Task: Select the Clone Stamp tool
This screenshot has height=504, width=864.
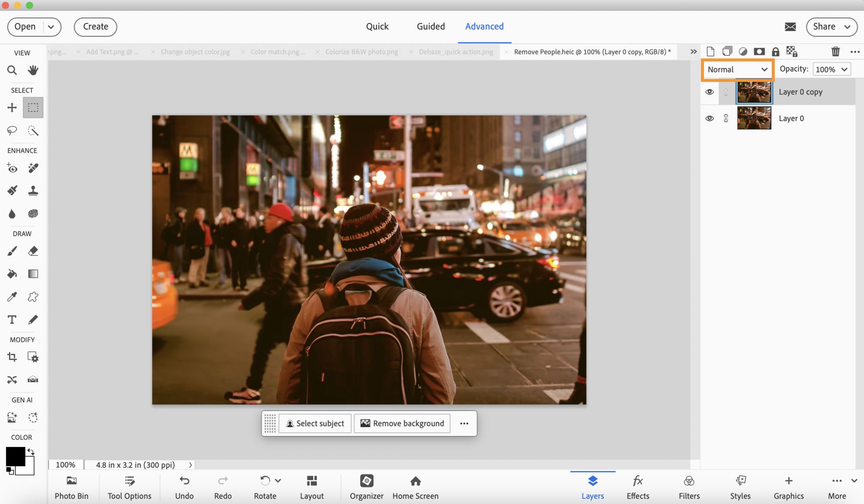Action: click(33, 191)
